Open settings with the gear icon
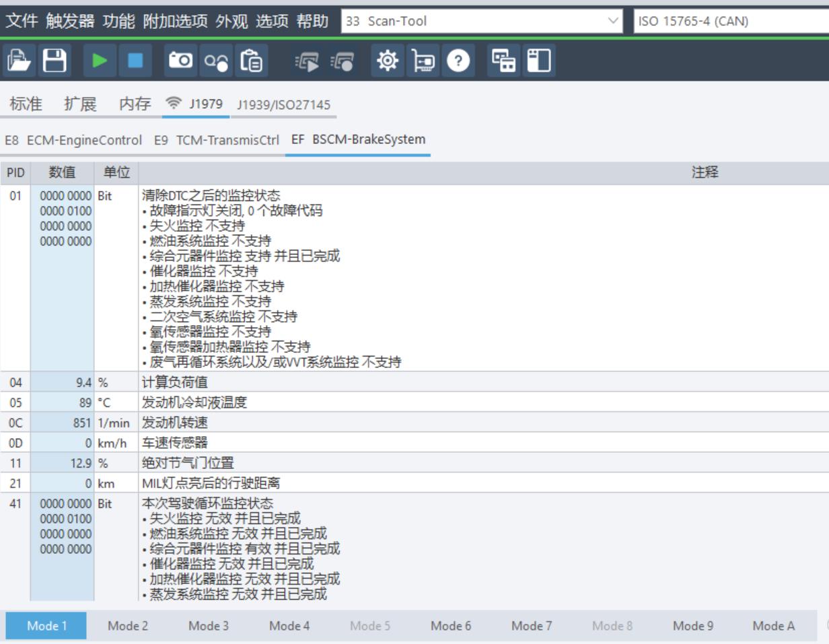 click(387, 61)
